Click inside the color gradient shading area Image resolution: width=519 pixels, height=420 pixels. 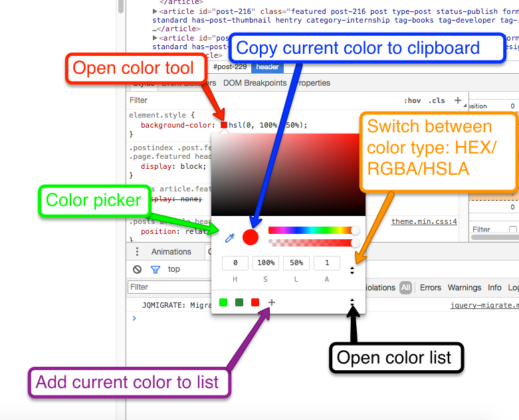(x=288, y=175)
